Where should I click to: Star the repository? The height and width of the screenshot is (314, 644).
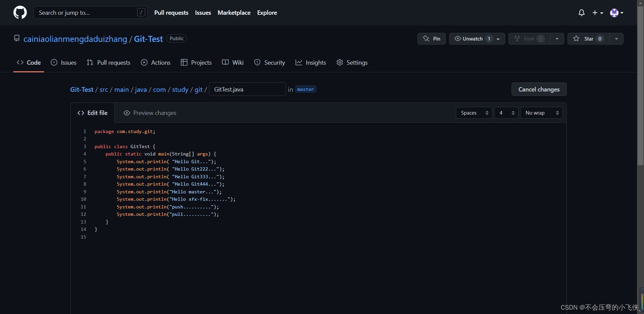point(588,39)
